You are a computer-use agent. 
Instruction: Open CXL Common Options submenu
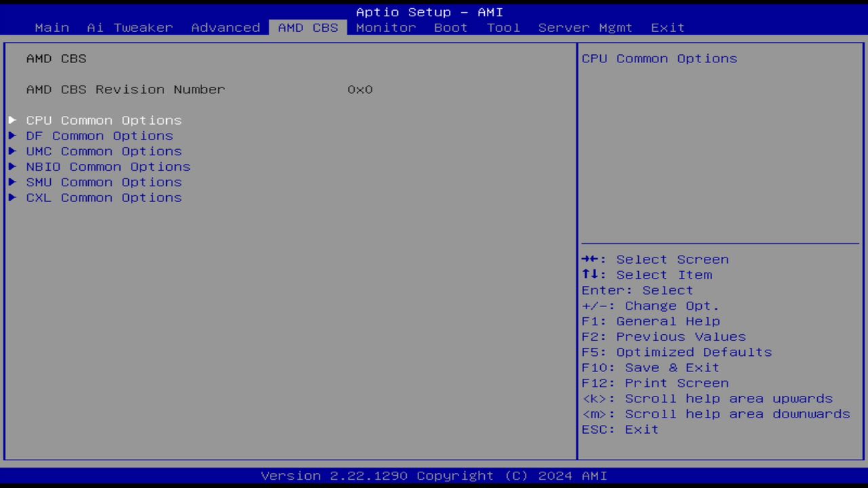point(104,198)
